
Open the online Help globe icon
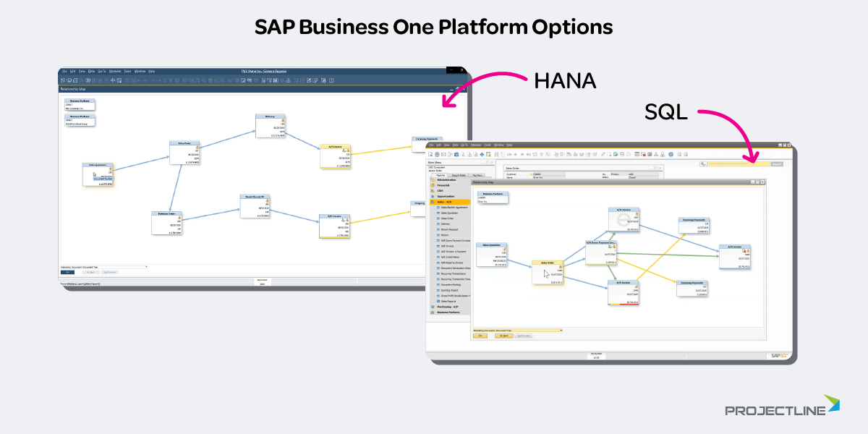(670, 154)
